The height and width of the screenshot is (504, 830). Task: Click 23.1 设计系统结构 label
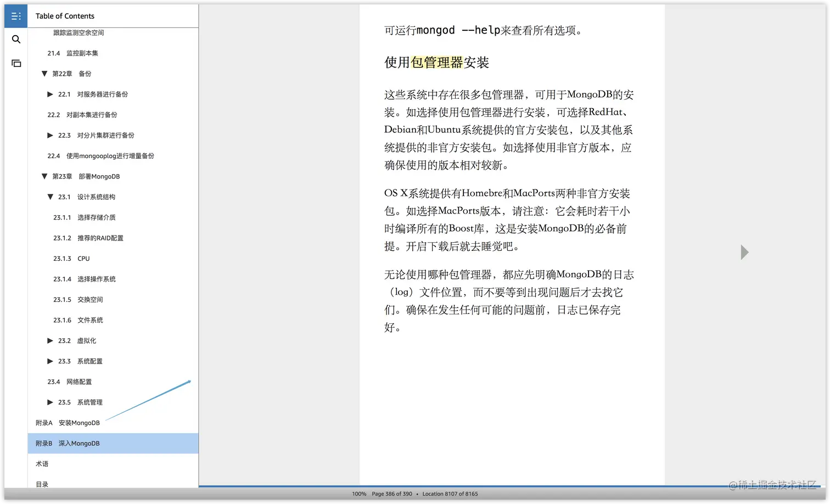point(87,197)
